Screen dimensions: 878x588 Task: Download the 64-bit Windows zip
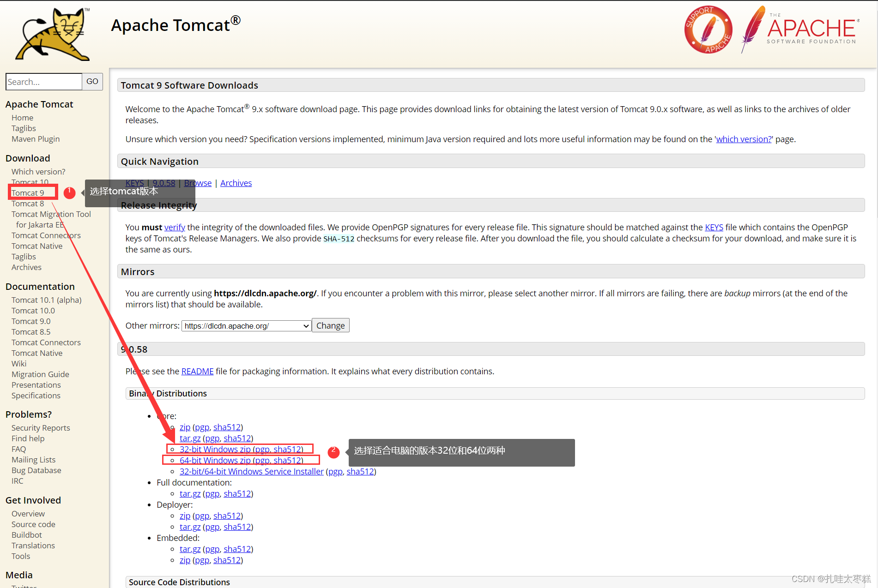215,460
